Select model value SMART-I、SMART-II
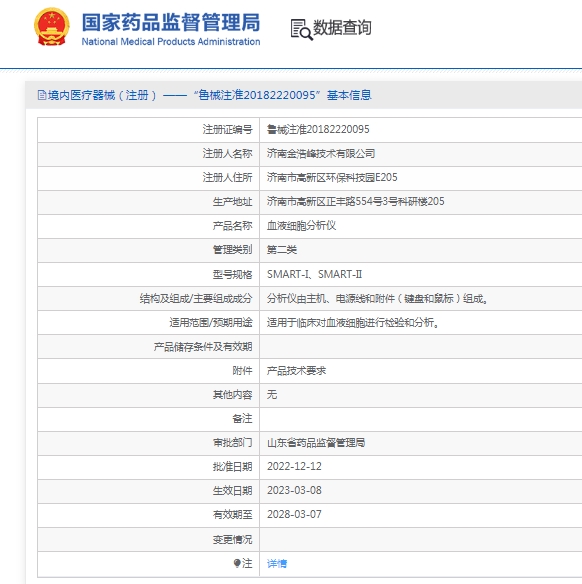The image size is (582, 584). (x=315, y=274)
